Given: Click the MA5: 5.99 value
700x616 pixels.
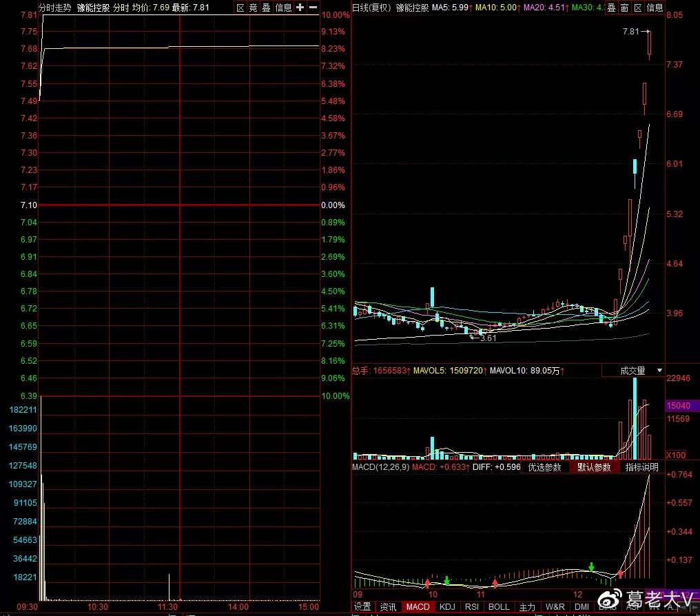Looking at the screenshot, I should 451,8.
